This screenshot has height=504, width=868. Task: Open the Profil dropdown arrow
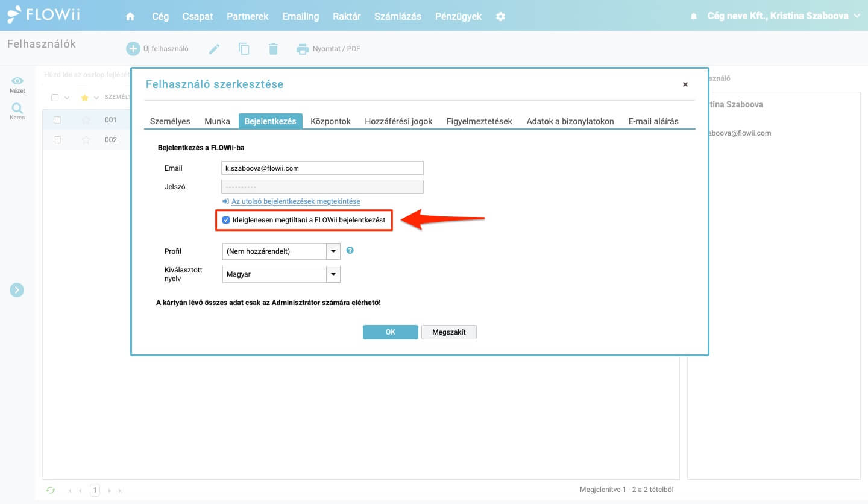(x=333, y=251)
